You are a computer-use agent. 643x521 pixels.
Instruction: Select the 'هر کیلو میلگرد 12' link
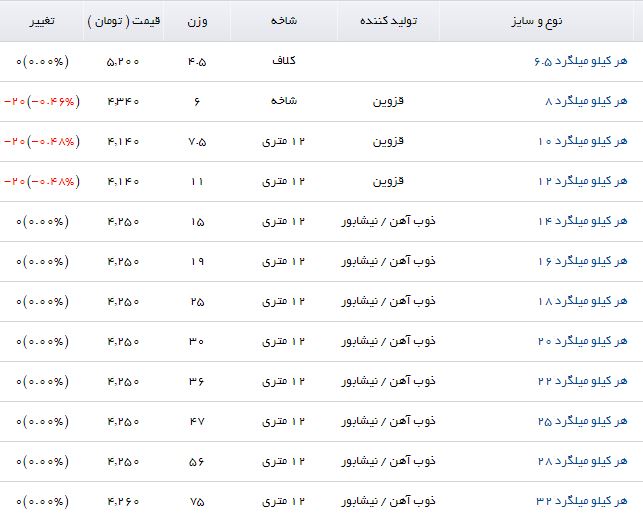[x=581, y=182]
